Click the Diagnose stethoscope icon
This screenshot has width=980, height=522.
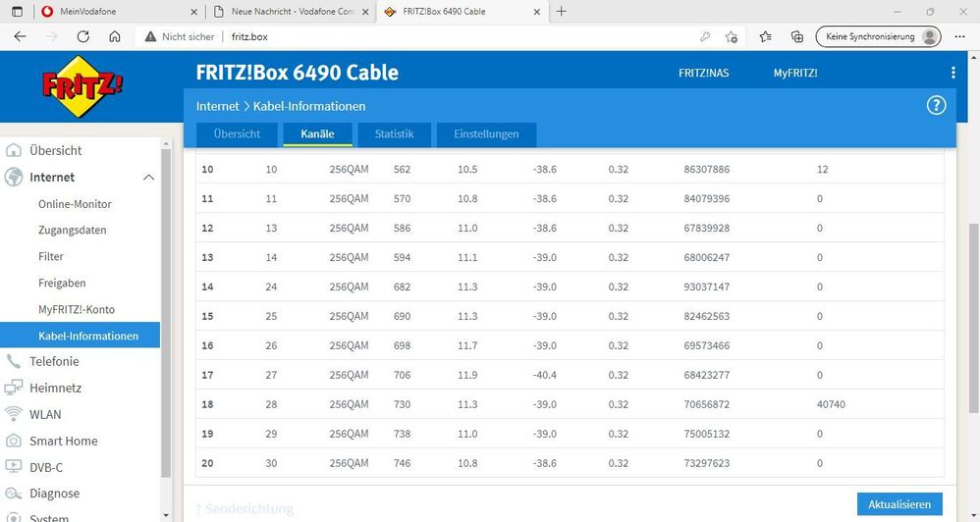tap(13, 494)
